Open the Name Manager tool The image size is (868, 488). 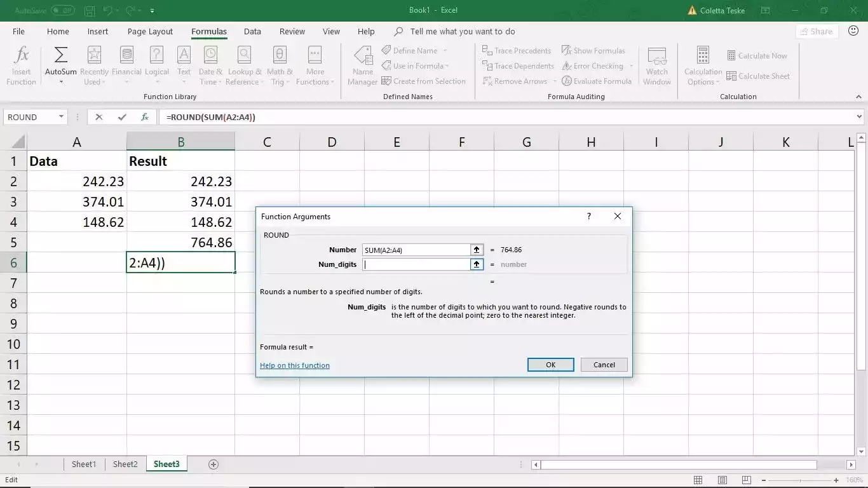[363, 65]
